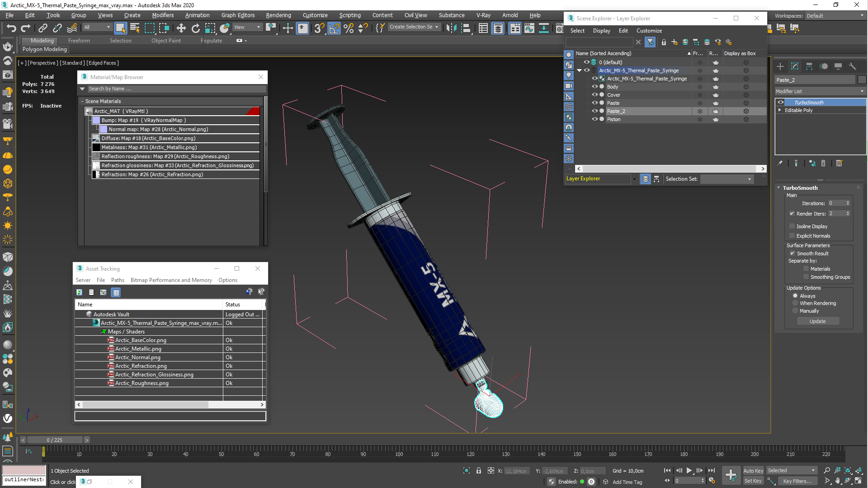Click the Mirror tool icon
The height and width of the screenshot is (488, 868).
tap(451, 28)
